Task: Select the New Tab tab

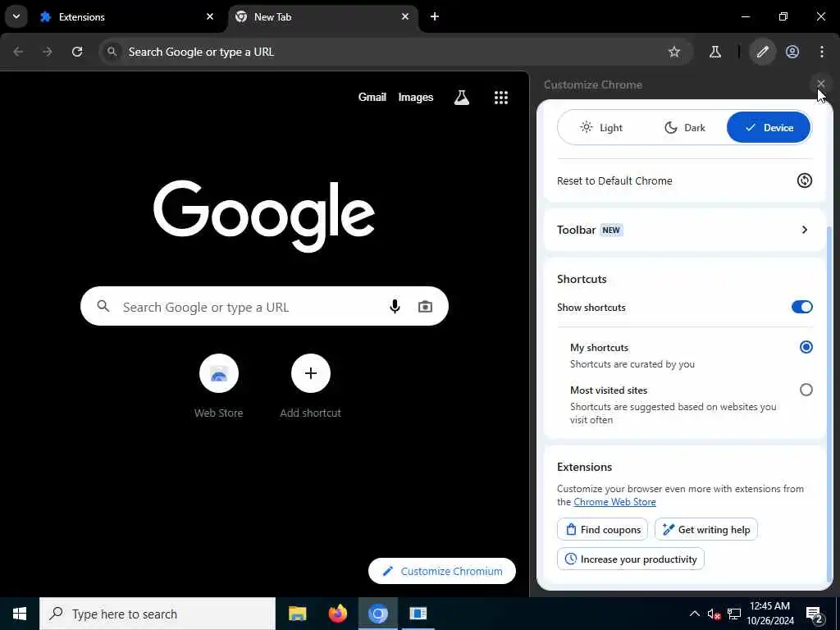Action: [324, 17]
